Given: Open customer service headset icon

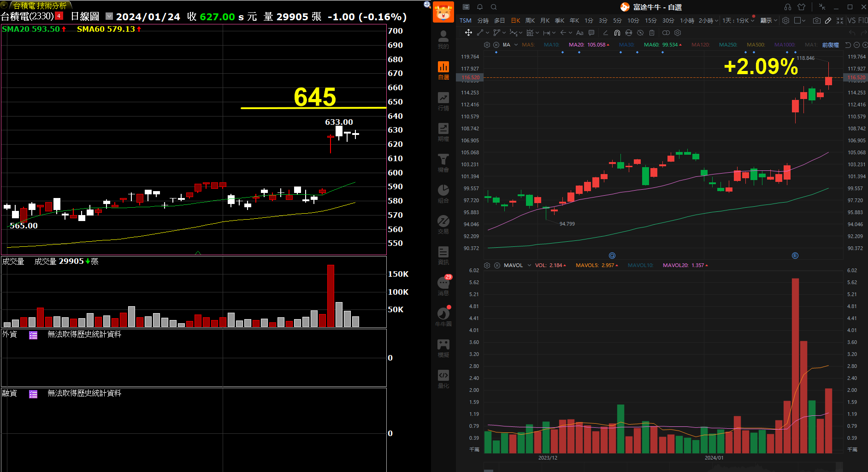Looking at the screenshot, I should [x=788, y=7].
